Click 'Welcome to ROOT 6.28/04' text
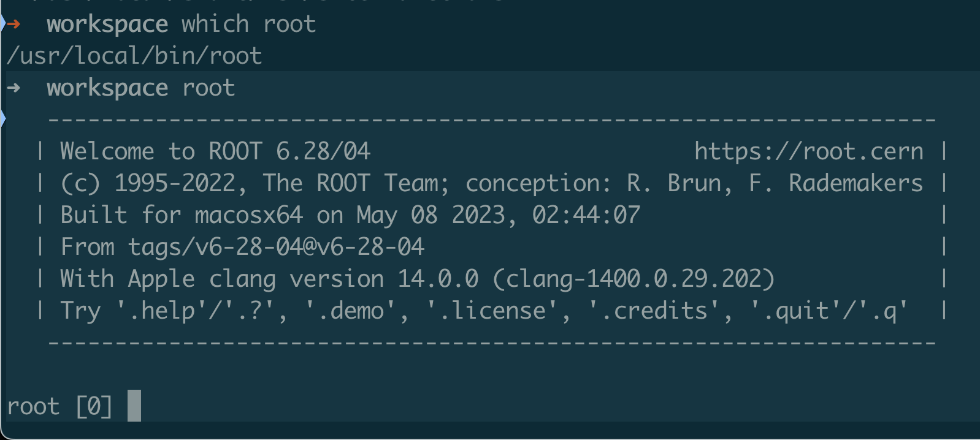This screenshot has height=440, width=980. [x=215, y=151]
